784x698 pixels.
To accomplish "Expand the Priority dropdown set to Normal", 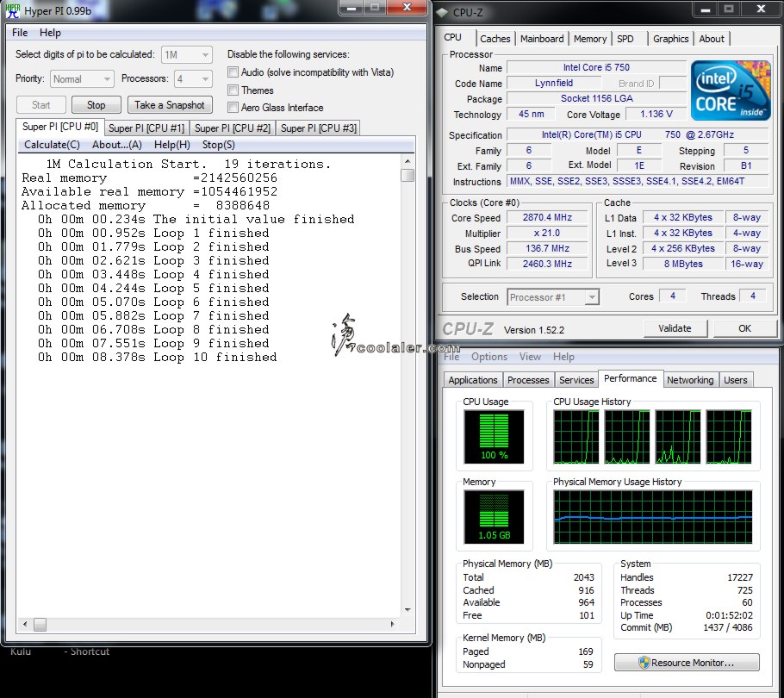I will click(x=82, y=79).
